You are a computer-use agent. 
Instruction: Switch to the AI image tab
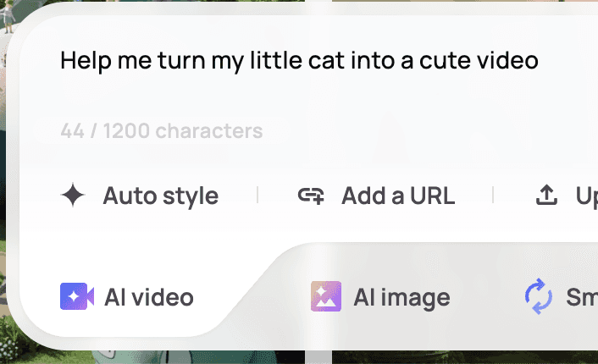380,297
